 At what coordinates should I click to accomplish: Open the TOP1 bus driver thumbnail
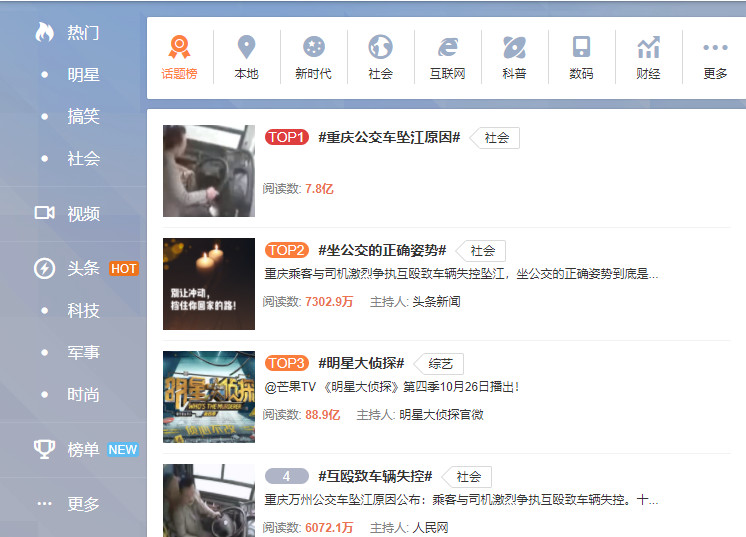pyautogui.click(x=209, y=171)
